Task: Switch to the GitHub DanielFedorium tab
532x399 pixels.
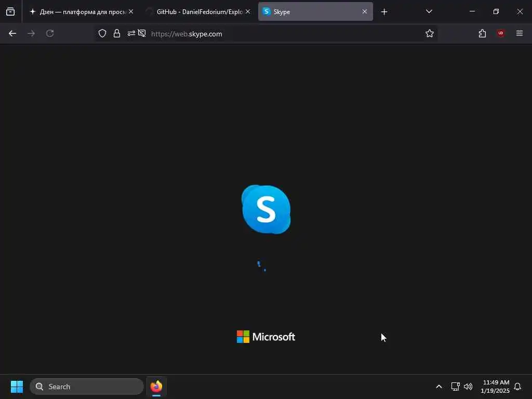Action: coord(198,11)
